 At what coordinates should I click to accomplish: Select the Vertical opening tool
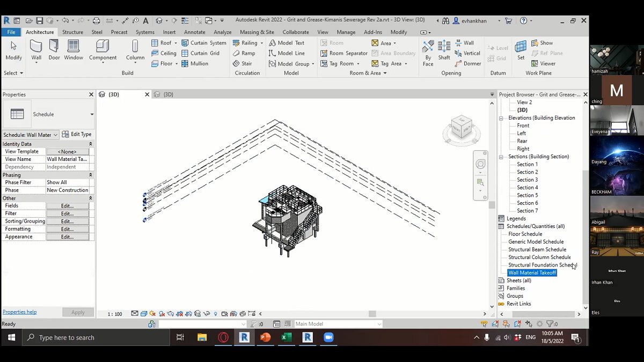tap(467, 53)
